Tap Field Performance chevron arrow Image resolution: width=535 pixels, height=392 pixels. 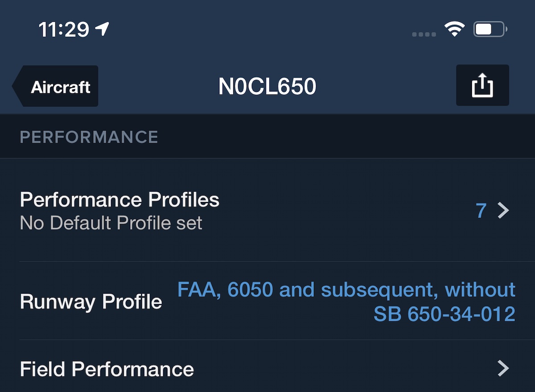click(x=503, y=368)
